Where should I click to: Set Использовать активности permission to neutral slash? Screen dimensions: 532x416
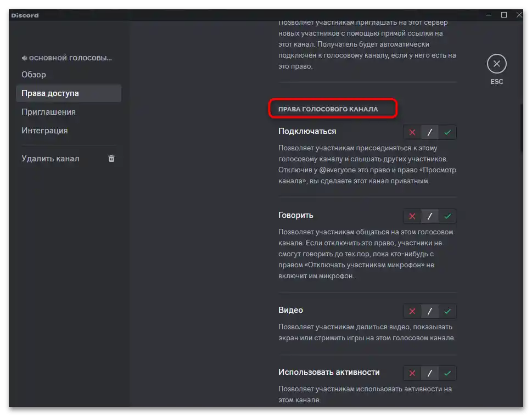[x=429, y=373]
